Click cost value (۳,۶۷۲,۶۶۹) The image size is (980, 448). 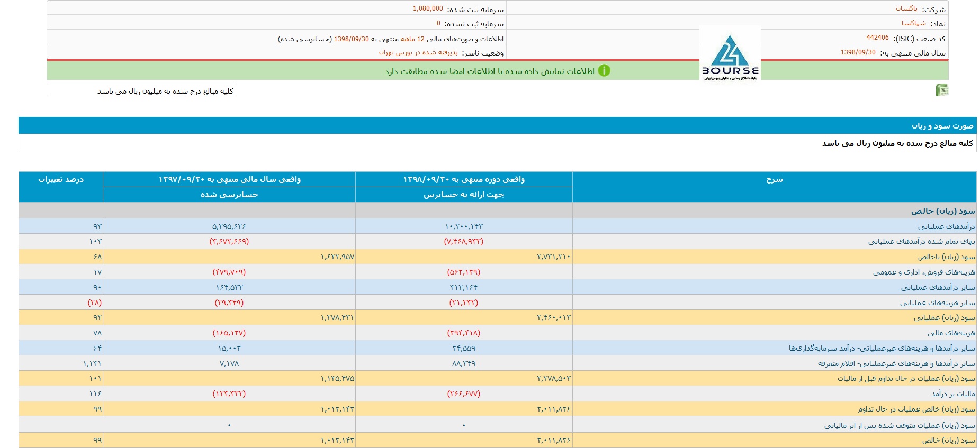pyautogui.click(x=229, y=242)
